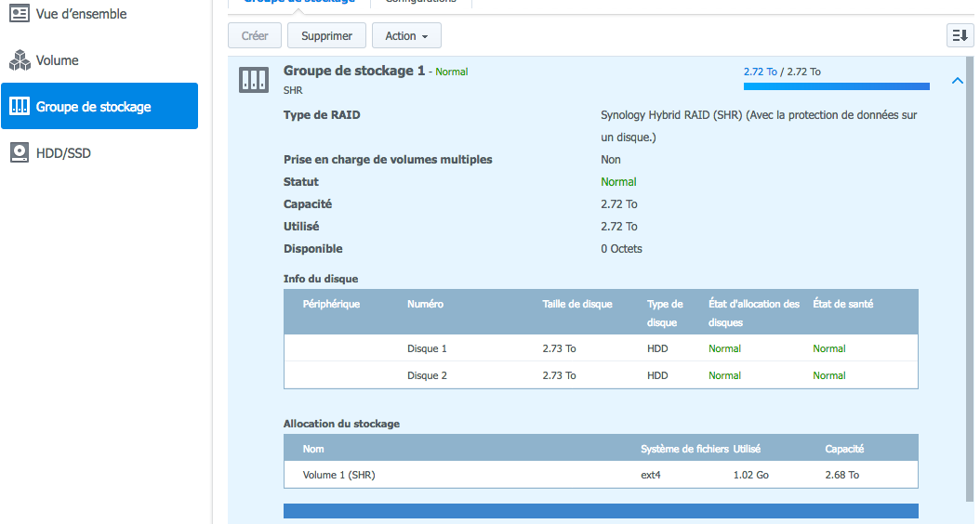Click the sort order icon at top right
The width and height of the screenshot is (980, 524).
click(x=960, y=36)
